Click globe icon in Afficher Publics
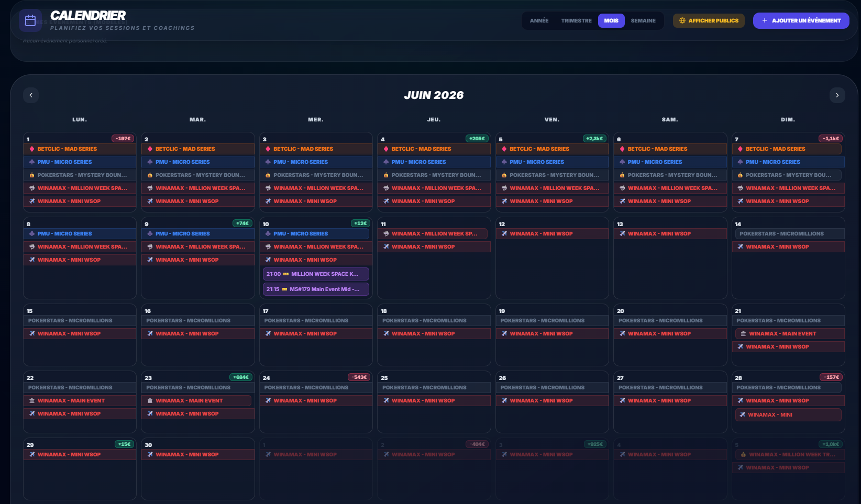Screen dimensions: 861x504 coord(682,21)
